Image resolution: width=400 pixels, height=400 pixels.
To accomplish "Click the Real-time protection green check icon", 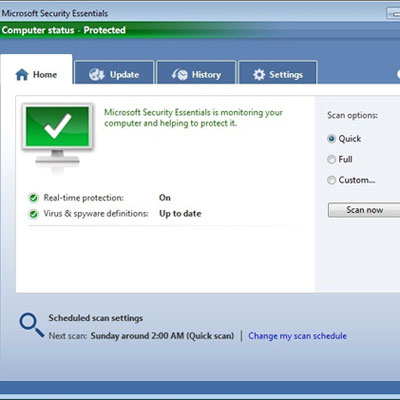I will pyautogui.click(x=33, y=198).
